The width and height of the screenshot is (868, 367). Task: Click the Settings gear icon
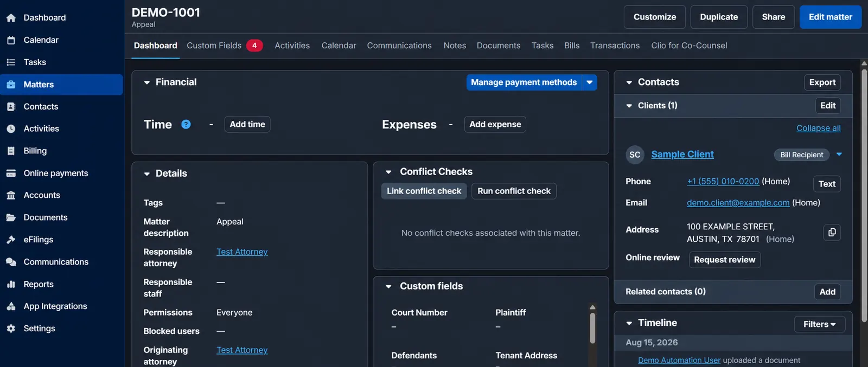point(11,329)
